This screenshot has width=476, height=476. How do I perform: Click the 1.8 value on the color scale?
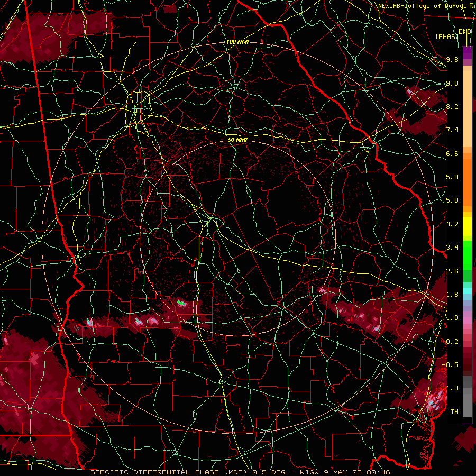tap(452, 295)
